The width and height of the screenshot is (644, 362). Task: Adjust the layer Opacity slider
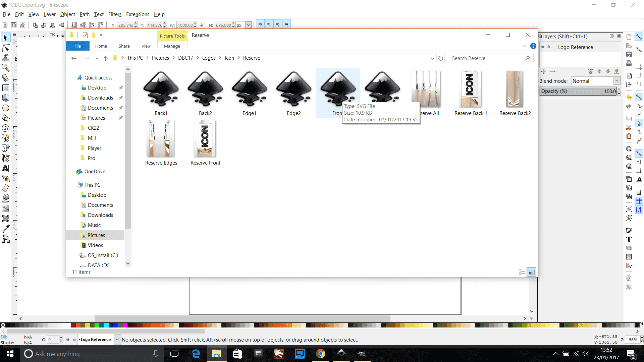coord(578,91)
